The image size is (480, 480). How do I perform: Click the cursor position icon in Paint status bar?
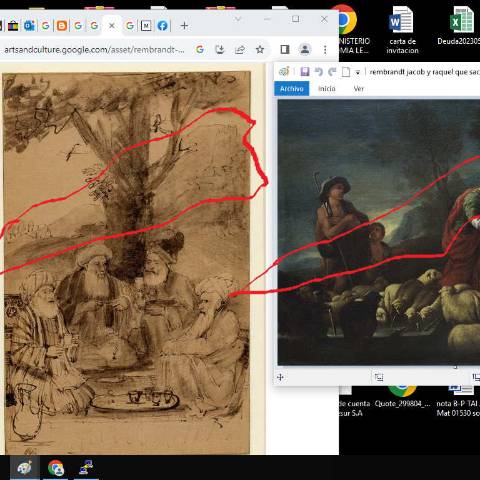pos(280,377)
